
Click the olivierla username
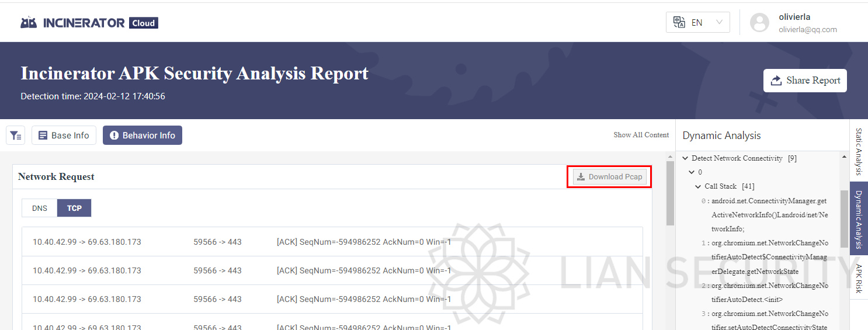tap(794, 17)
